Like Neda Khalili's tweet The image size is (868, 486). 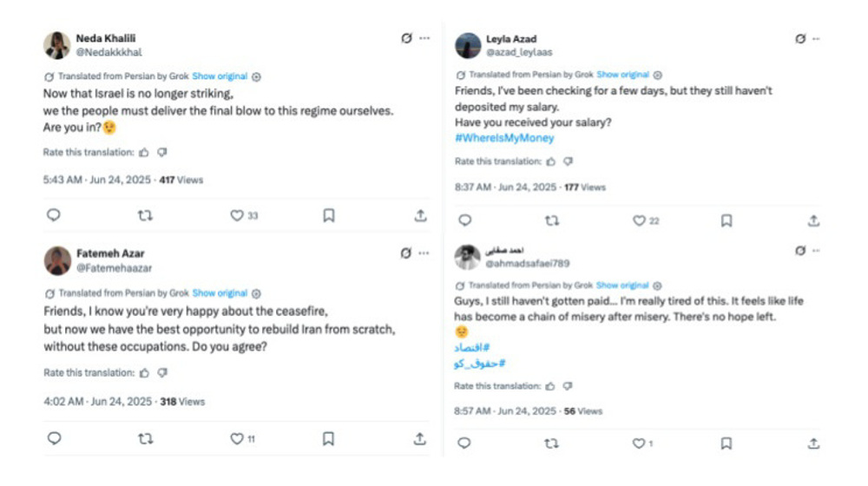tap(236, 216)
